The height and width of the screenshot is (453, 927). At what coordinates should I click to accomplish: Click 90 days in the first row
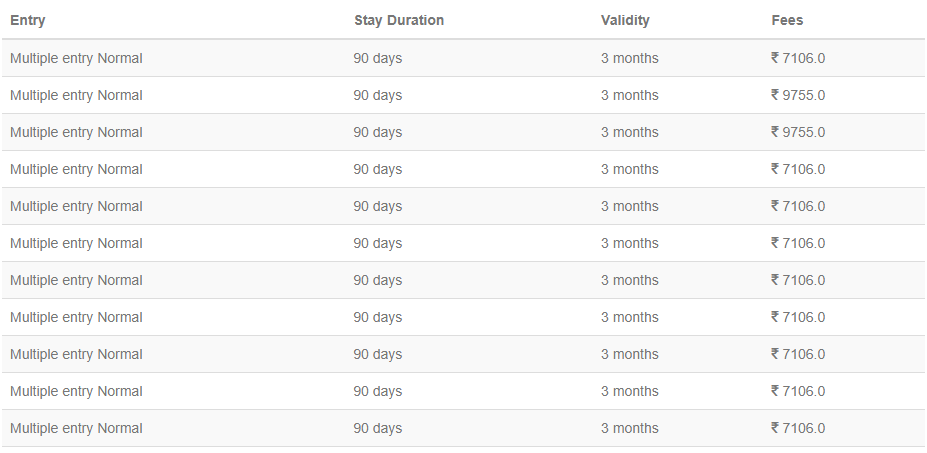[378, 58]
